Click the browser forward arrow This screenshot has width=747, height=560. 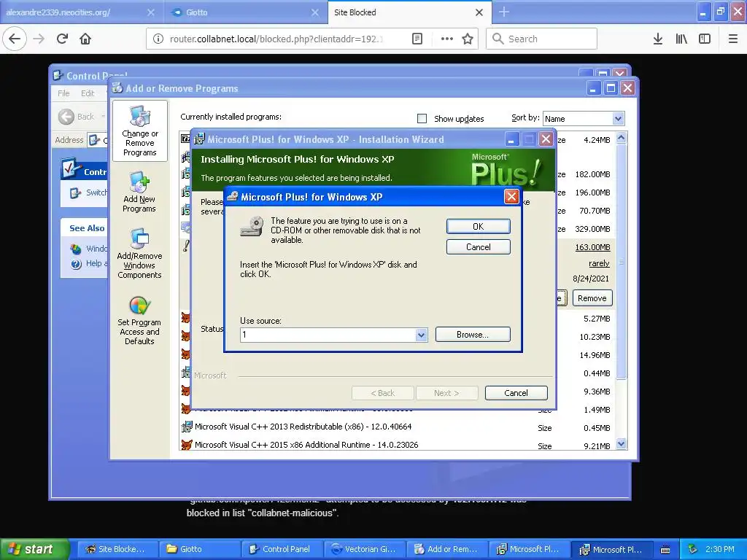point(39,39)
